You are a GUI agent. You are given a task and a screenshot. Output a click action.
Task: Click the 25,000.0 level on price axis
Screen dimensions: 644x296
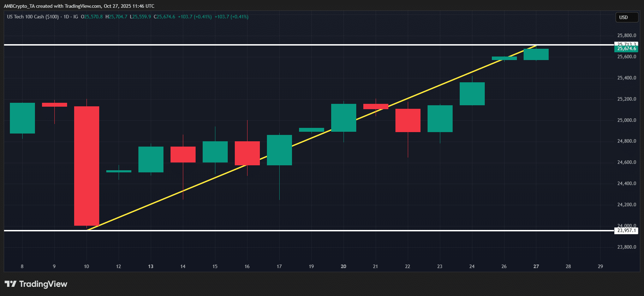coord(626,120)
